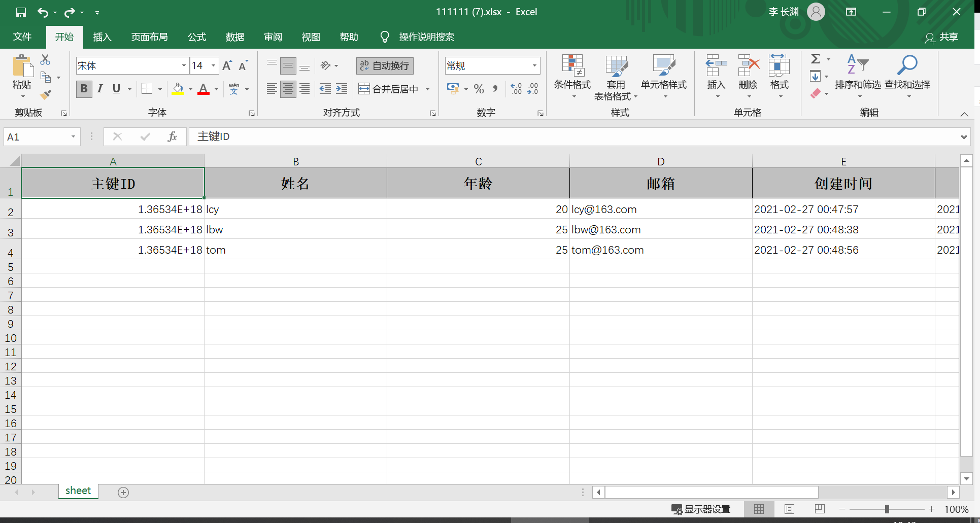Viewport: 980px width, 523px height.
Task: Switch to the 公式 tab
Action: [197, 37]
